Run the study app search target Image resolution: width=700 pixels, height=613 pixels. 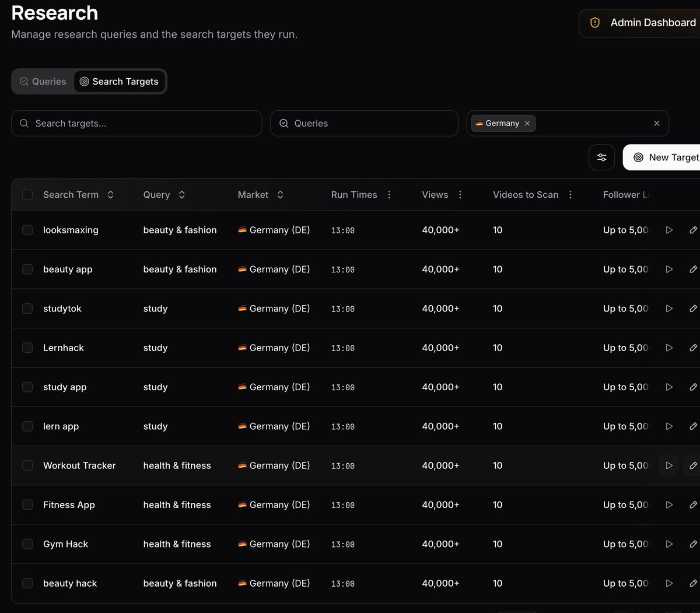(x=669, y=387)
